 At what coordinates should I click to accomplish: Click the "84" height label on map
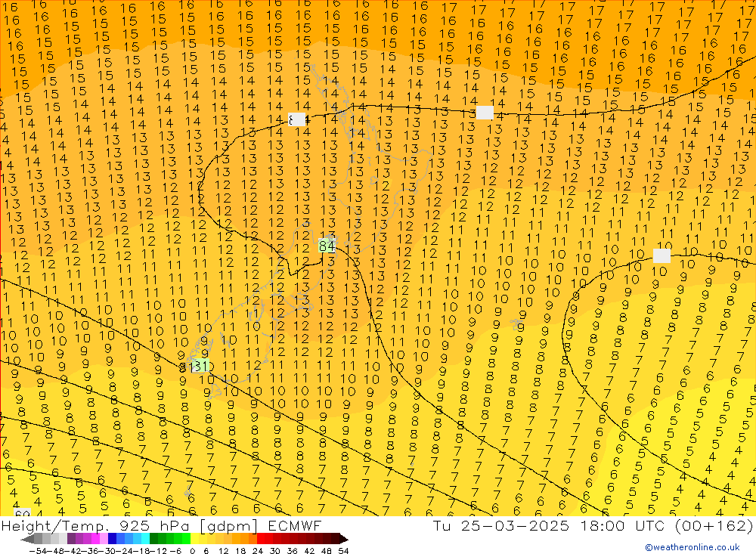327,246
